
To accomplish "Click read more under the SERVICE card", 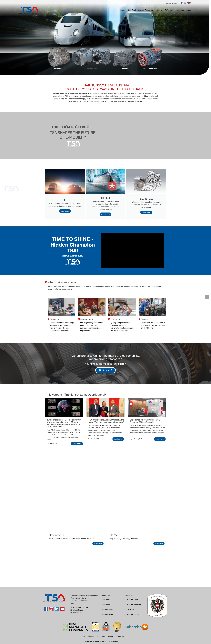I will point(146,212).
